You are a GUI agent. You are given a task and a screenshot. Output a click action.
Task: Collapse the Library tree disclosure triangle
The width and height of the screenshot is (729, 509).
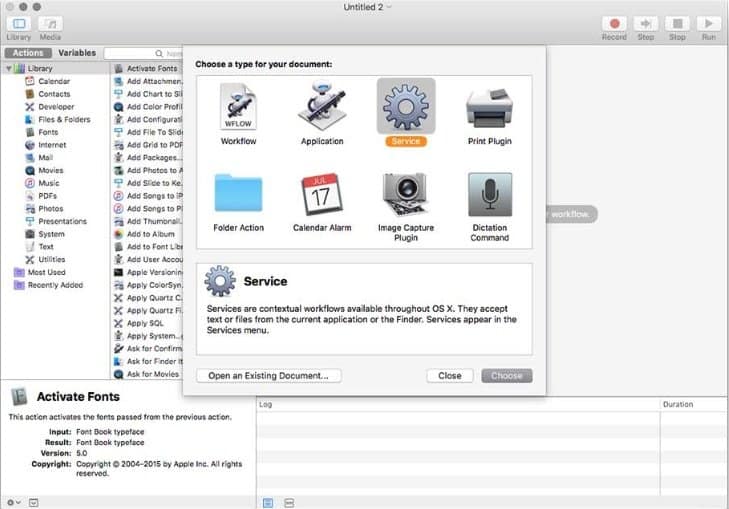coord(8,68)
